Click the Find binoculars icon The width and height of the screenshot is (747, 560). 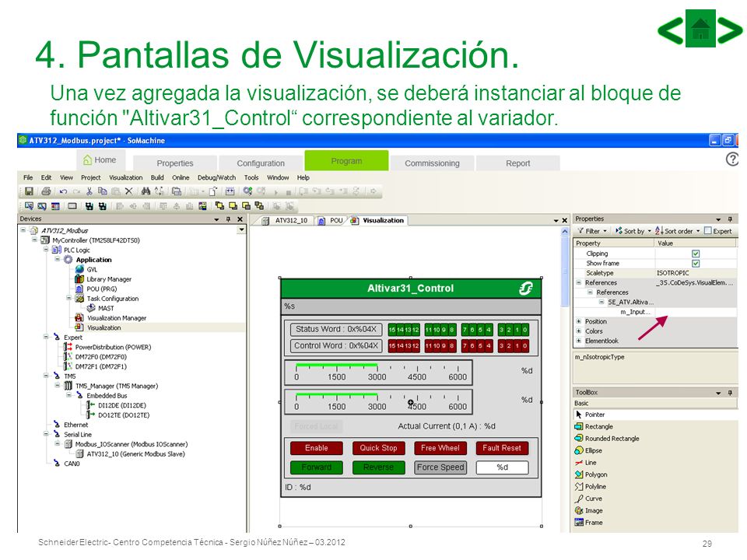146,191
